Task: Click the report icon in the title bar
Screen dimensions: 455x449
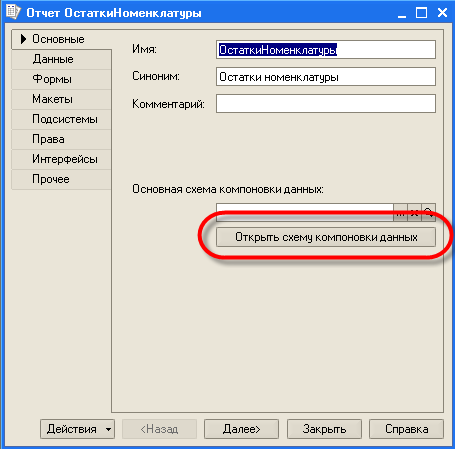Action: [13, 12]
